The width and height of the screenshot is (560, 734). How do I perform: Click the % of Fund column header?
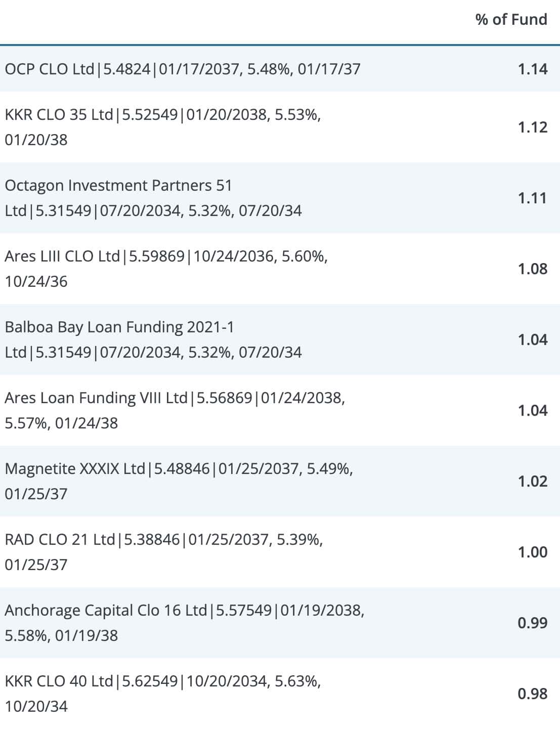coord(511,20)
